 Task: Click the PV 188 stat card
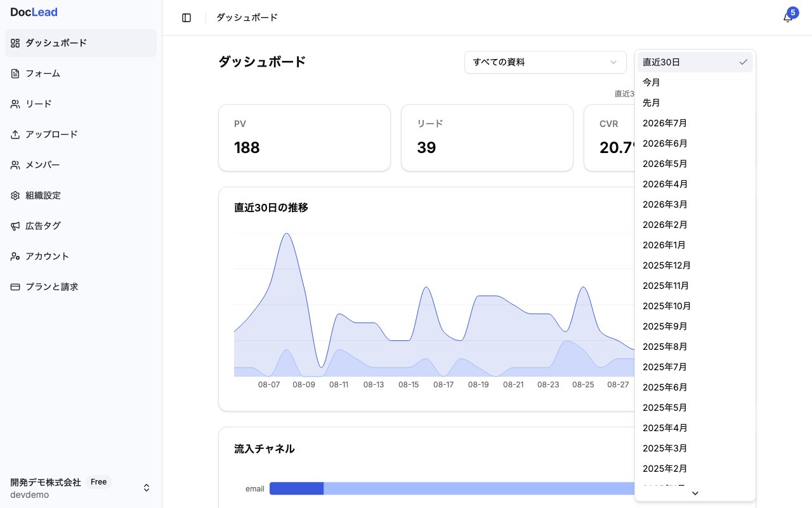(x=304, y=138)
